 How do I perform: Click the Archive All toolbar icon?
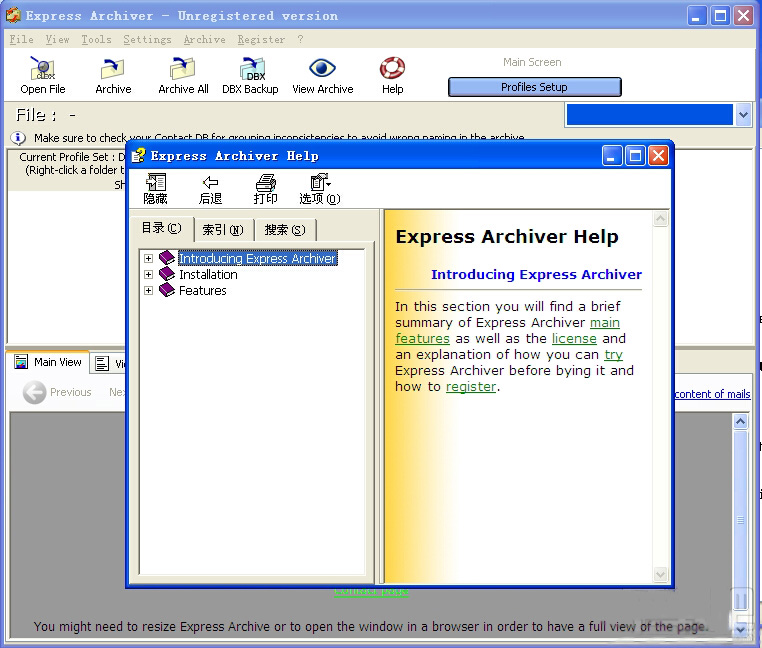coord(183,69)
